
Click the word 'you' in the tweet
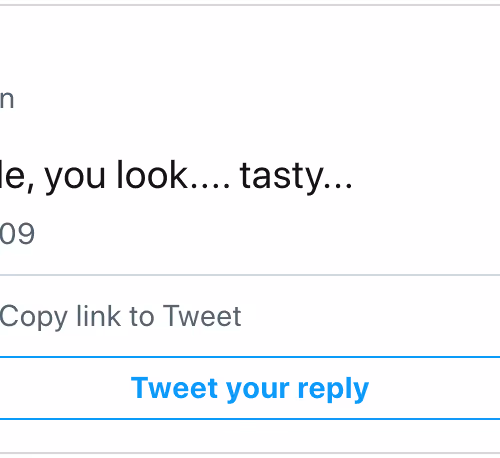tap(75, 178)
